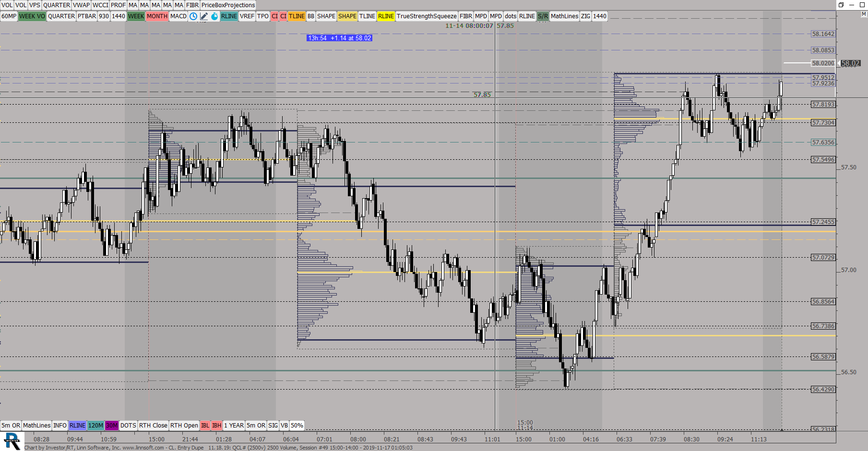Viewport: 868px width, 451px height.
Task: Click the MathLines button next to ZIG
Action: point(564,16)
